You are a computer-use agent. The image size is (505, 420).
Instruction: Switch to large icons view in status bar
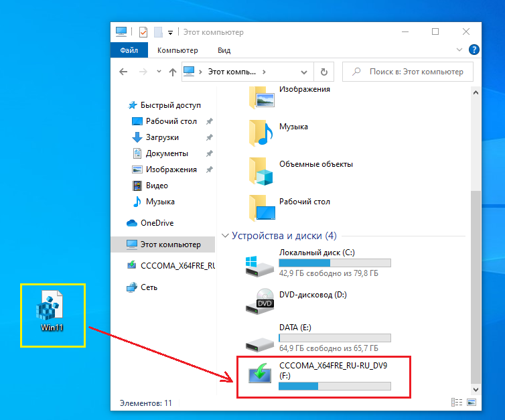tap(472, 403)
